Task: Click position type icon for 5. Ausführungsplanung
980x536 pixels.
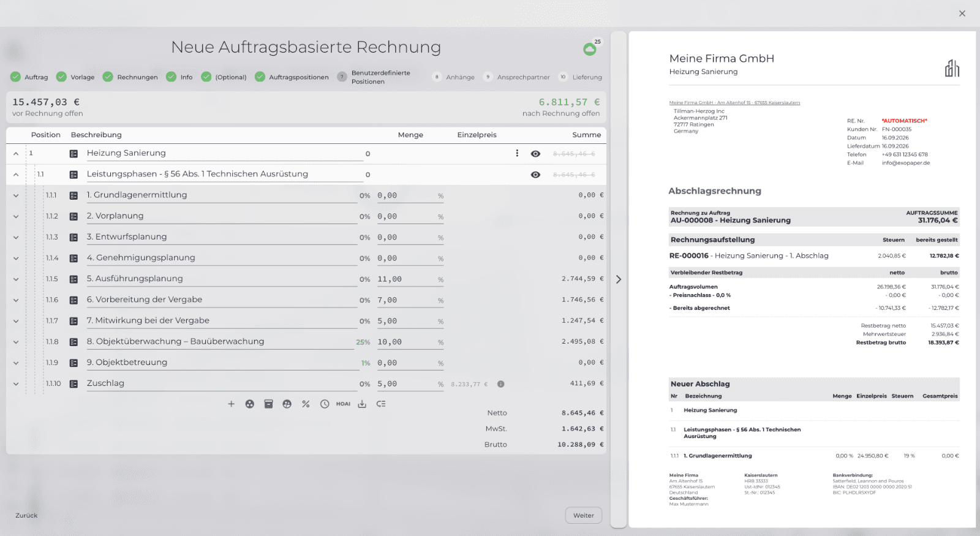Action: pos(73,279)
